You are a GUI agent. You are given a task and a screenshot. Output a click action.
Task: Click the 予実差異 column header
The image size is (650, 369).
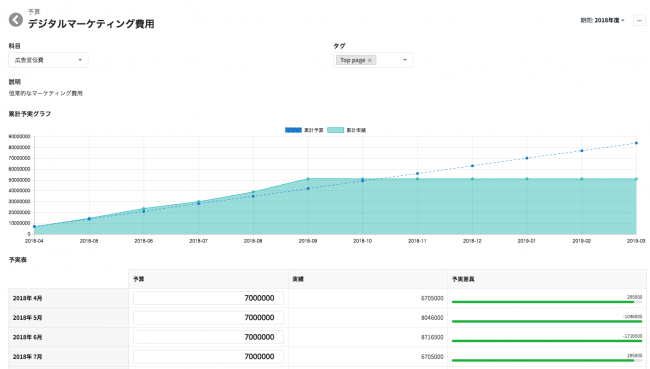[463, 279]
